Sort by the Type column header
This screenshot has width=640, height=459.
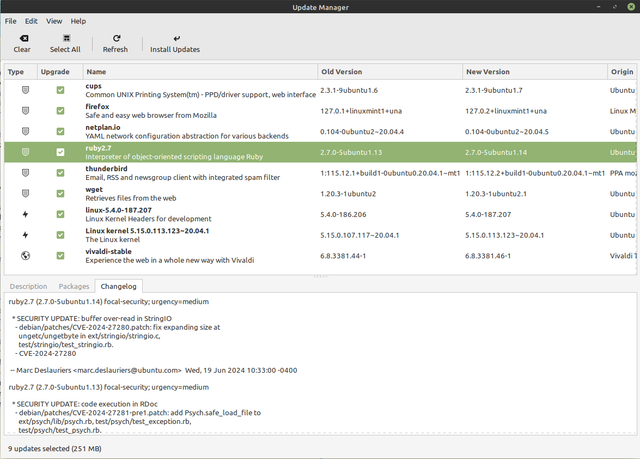[x=21, y=72]
